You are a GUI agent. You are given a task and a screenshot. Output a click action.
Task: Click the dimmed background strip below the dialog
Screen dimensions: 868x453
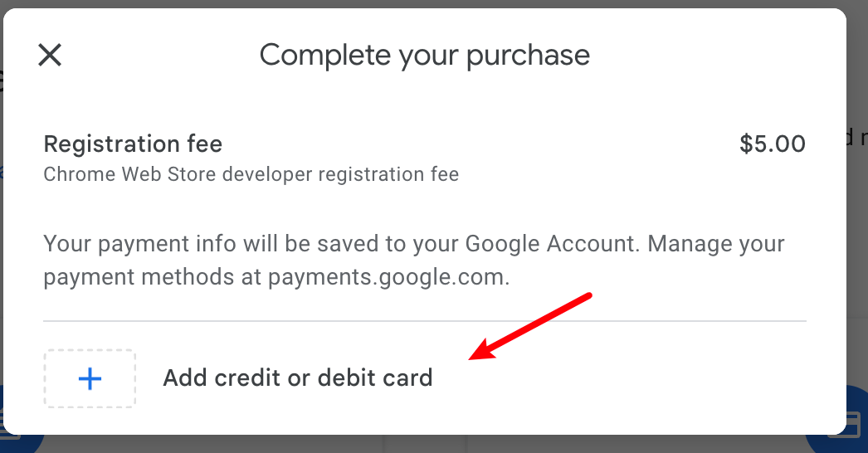click(425, 445)
